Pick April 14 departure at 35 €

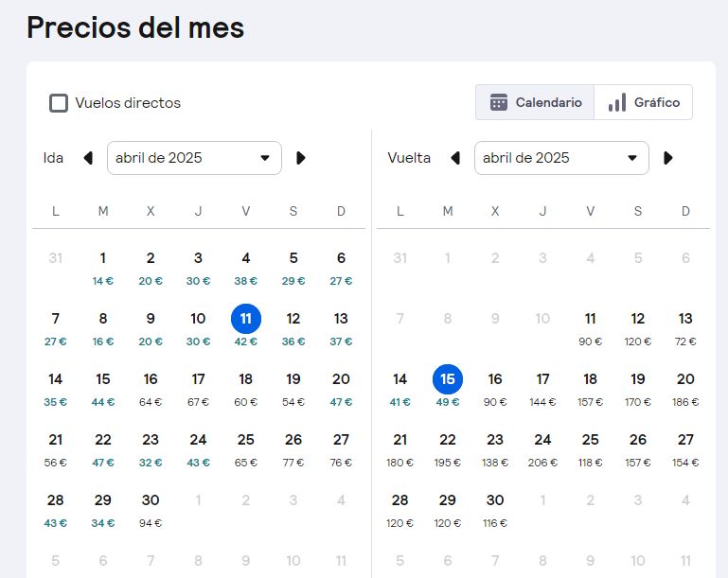[x=55, y=390]
